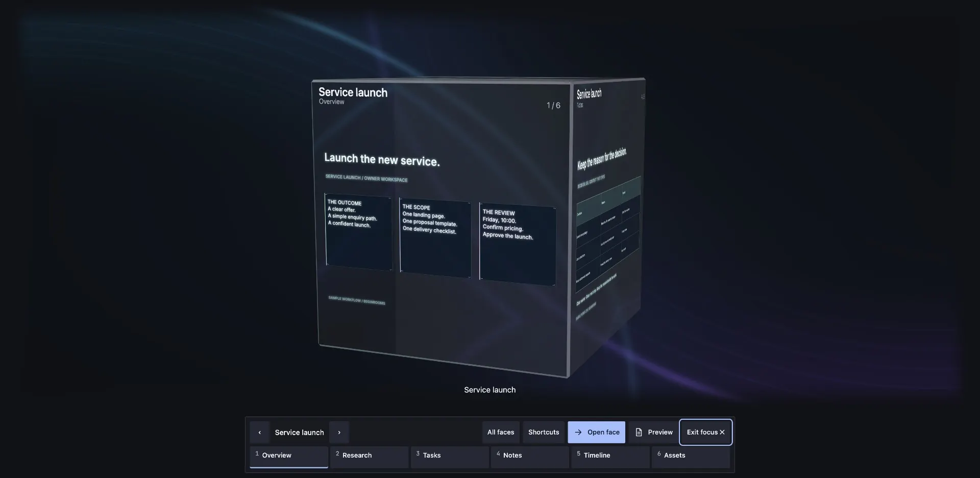980x478 pixels.
Task: Go to previous cube with left chevron
Action: point(259,432)
